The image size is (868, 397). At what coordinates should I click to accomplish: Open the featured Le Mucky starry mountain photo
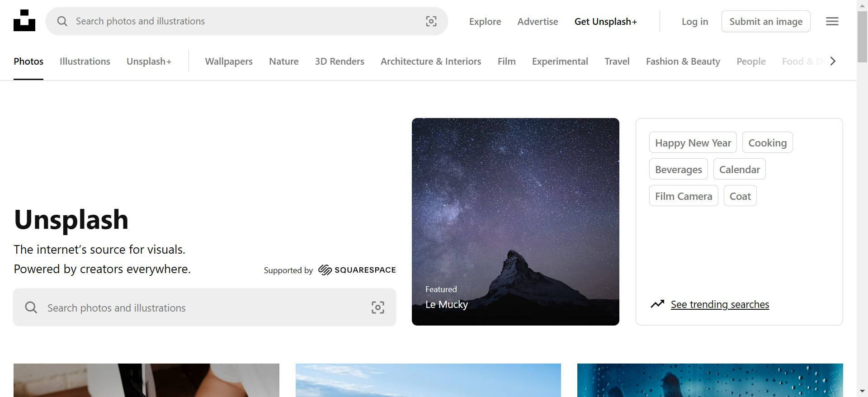coord(515,222)
